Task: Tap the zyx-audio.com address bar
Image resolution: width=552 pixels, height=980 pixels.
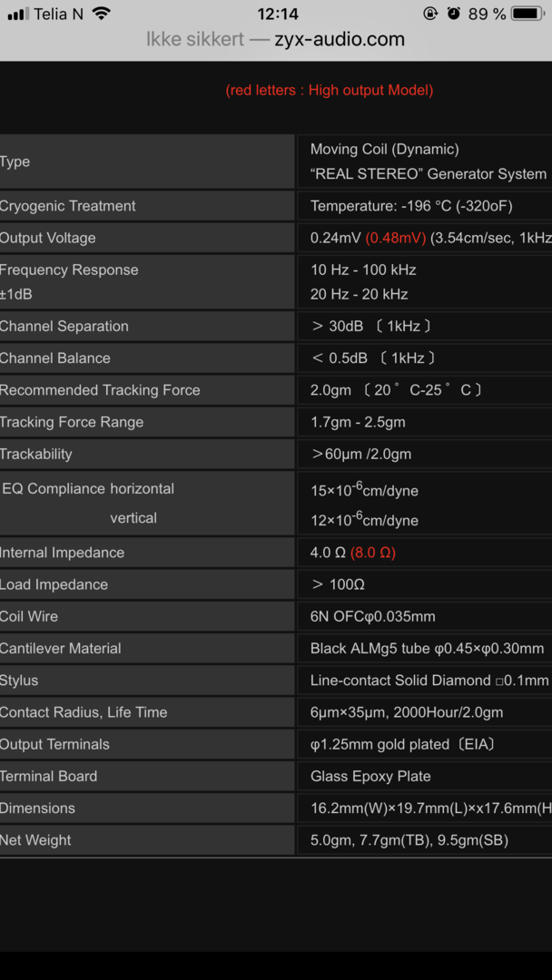Action: tap(339, 40)
